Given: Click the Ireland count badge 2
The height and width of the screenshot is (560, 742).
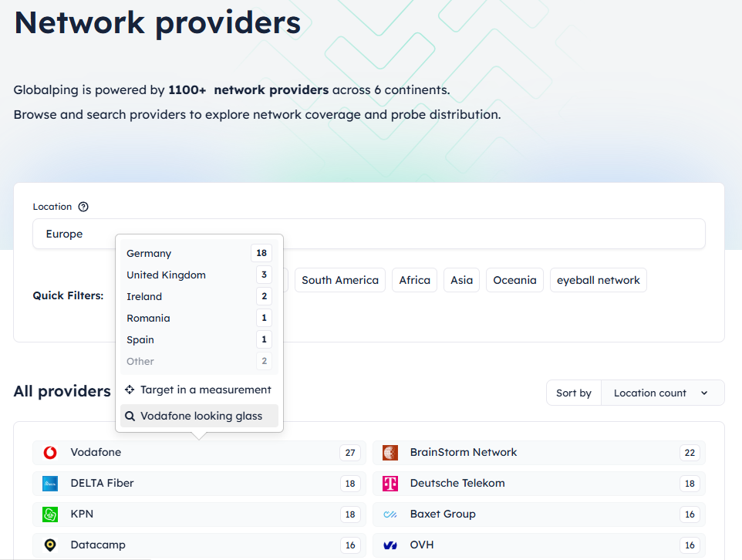Looking at the screenshot, I should click(264, 296).
